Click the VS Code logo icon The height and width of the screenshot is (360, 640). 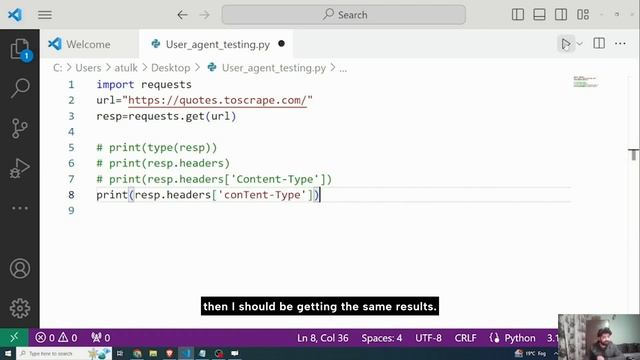click(x=15, y=15)
